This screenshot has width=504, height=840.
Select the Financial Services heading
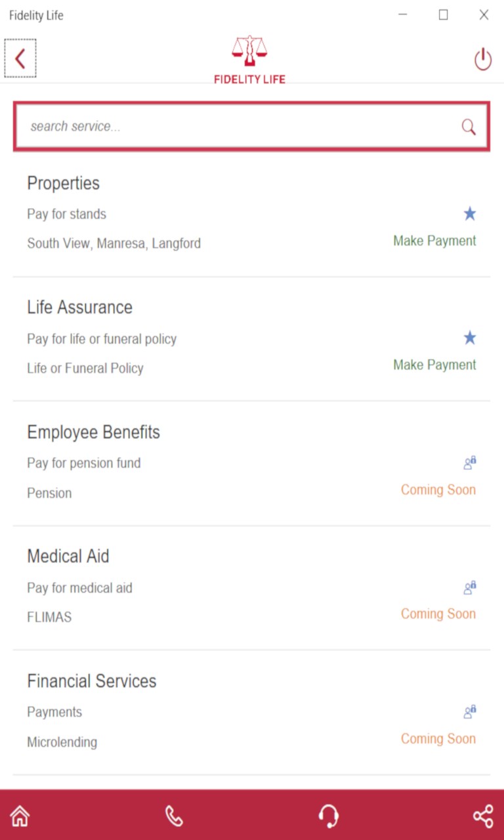tap(92, 681)
